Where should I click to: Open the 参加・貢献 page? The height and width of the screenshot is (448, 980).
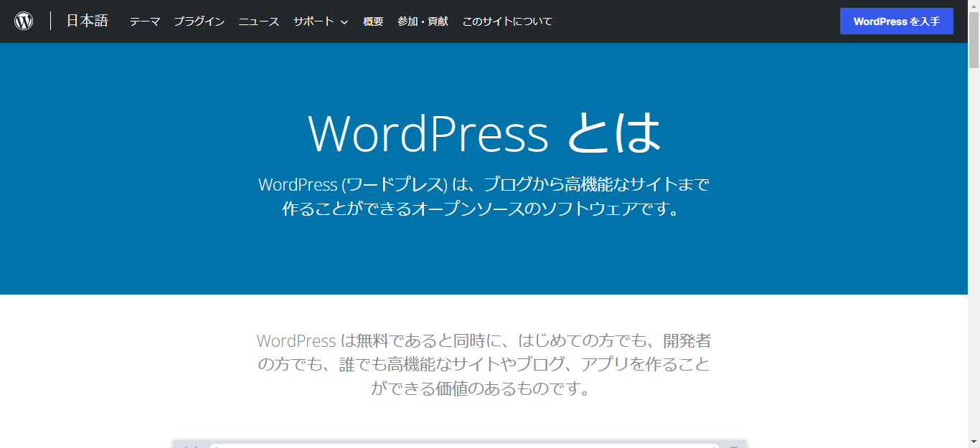pyautogui.click(x=423, y=22)
